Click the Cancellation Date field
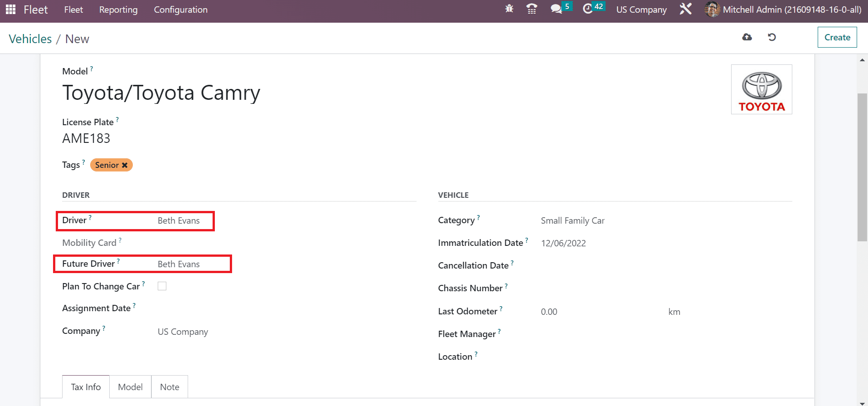Image resolution: width=868 pixels, height=406 pixels. click(x=666, y=266)
